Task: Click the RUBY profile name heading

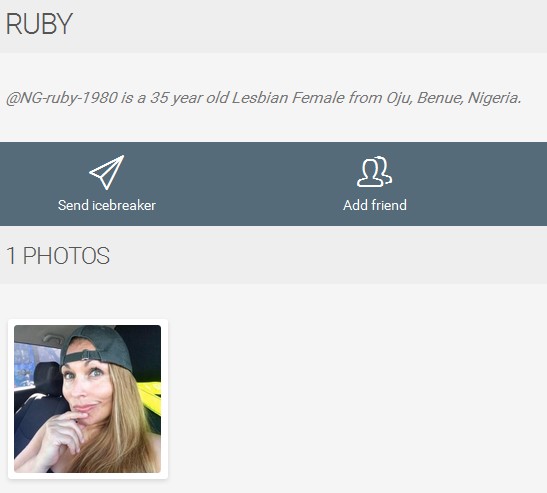Action: [39, 24]
